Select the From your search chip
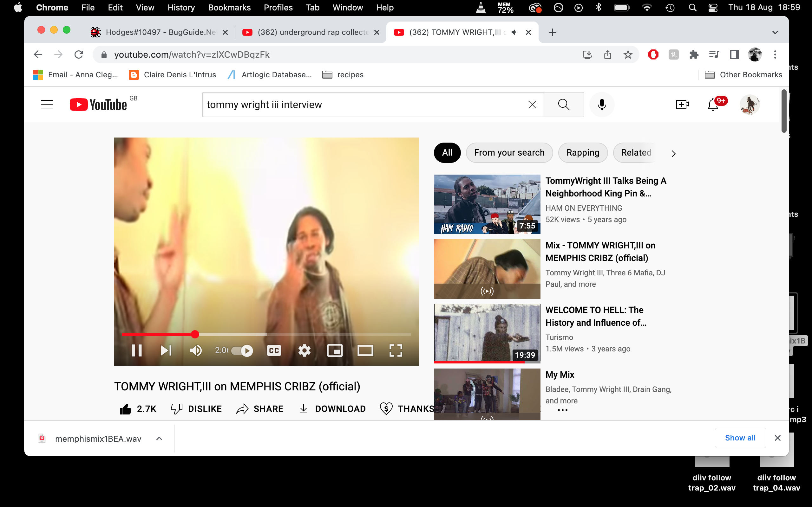Viewport: 812px width, 507px height. 509,153
